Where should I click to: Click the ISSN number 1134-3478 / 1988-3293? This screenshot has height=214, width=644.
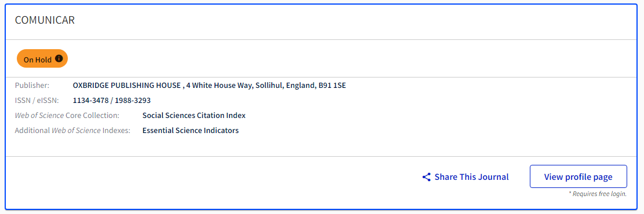coord(112,101)
